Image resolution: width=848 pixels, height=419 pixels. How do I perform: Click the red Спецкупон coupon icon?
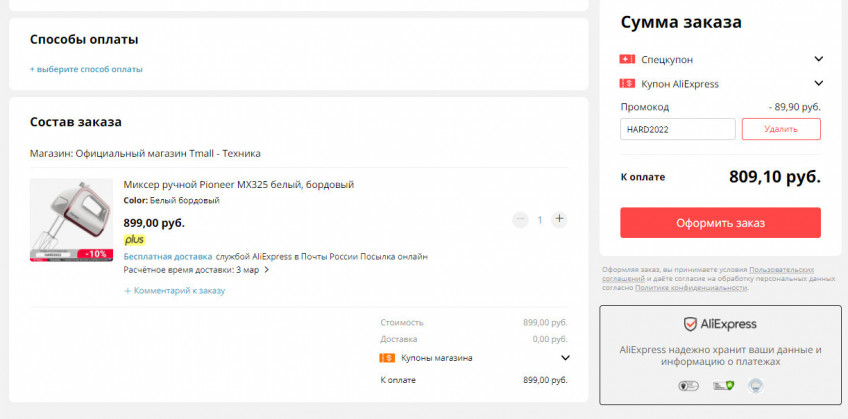click(x=627, y=59)
